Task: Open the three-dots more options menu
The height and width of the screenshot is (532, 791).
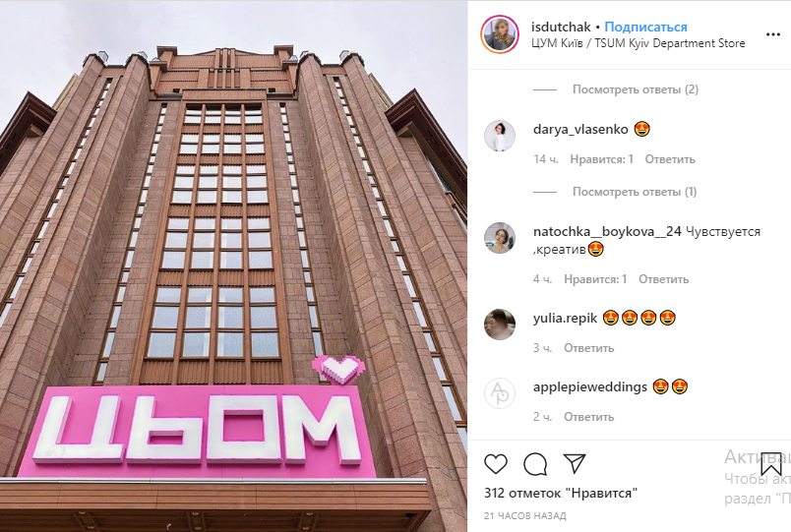Action: [773, 34]
